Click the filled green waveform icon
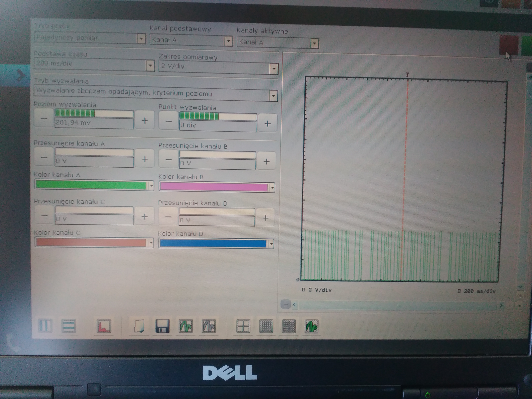The height and width of the screenshot is (399, 532). 311,326
